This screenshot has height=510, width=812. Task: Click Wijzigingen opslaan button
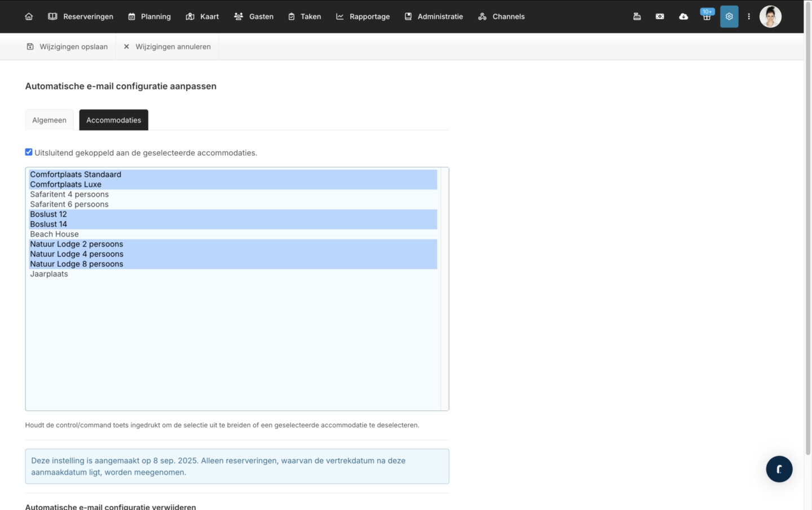(x=67, y=47)
